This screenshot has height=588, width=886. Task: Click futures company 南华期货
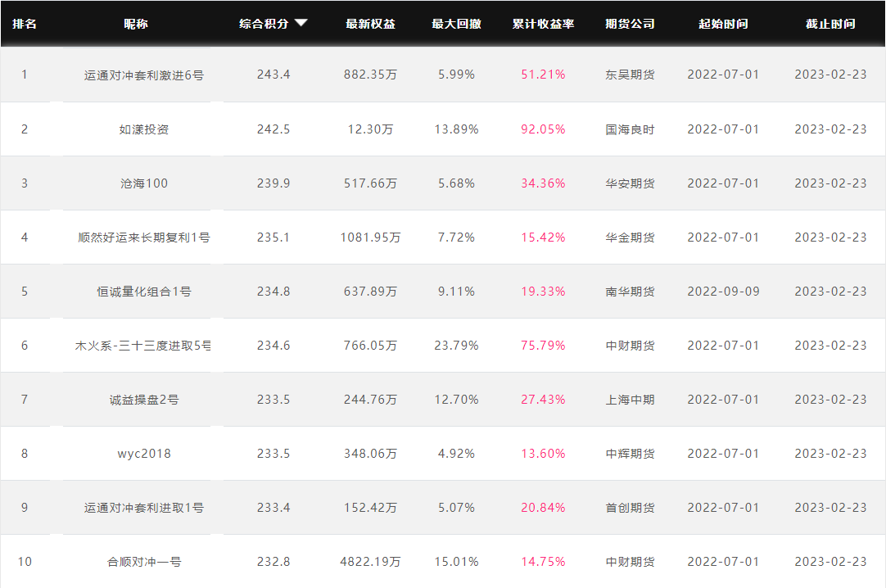(x=630, y=292)
